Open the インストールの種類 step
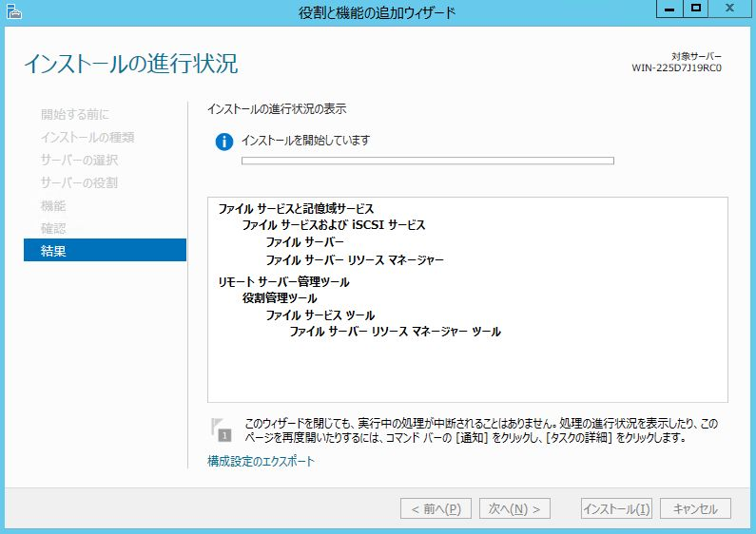The image size is (756, 534). coord(87,137)
